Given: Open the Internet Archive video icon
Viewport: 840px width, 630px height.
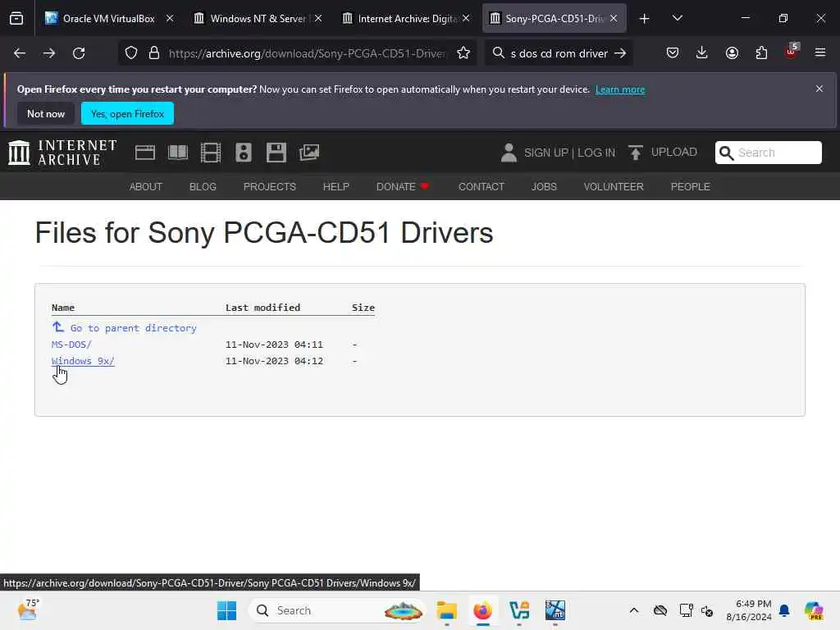Looking at the screenshot, I should (x=211, y=153).
